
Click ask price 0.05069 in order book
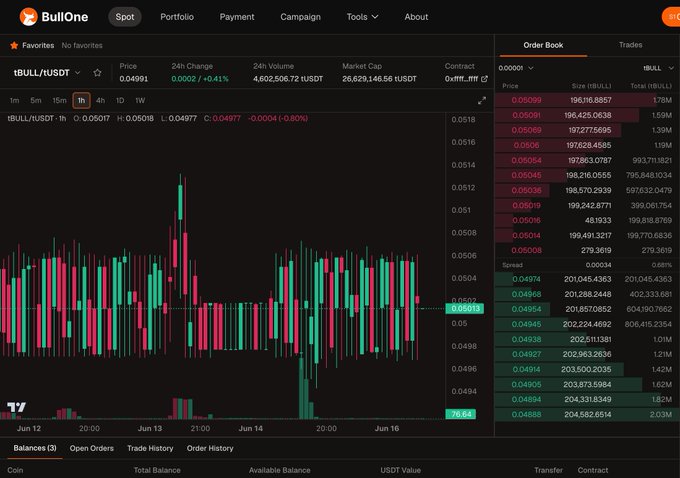pos(526,130)
